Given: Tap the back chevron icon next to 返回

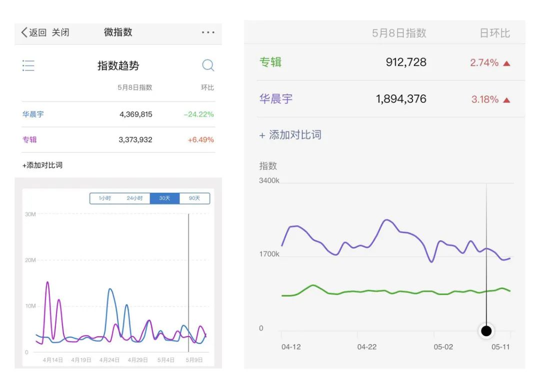Looking at the screenshot, I should tap(24, 32).
